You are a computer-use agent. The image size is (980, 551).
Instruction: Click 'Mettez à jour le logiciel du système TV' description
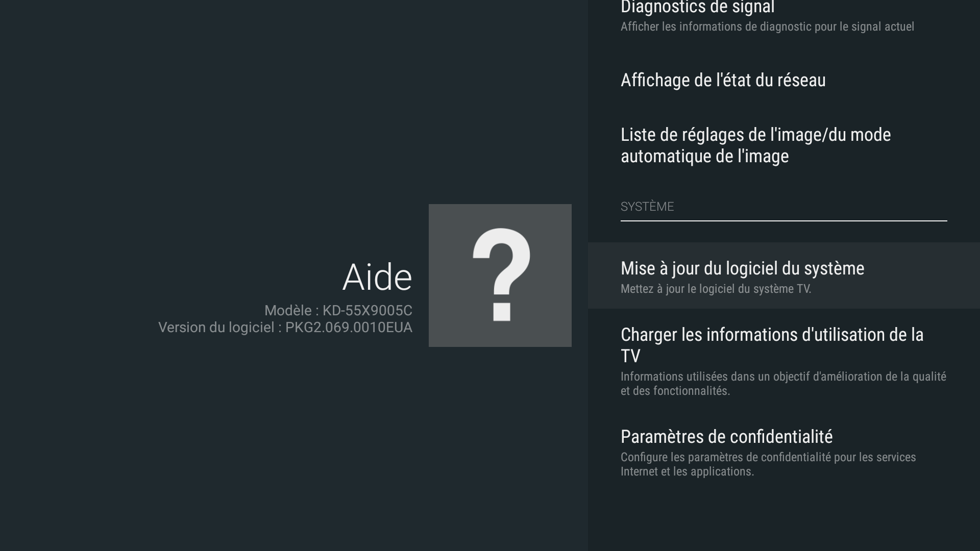tap(716, 289)
